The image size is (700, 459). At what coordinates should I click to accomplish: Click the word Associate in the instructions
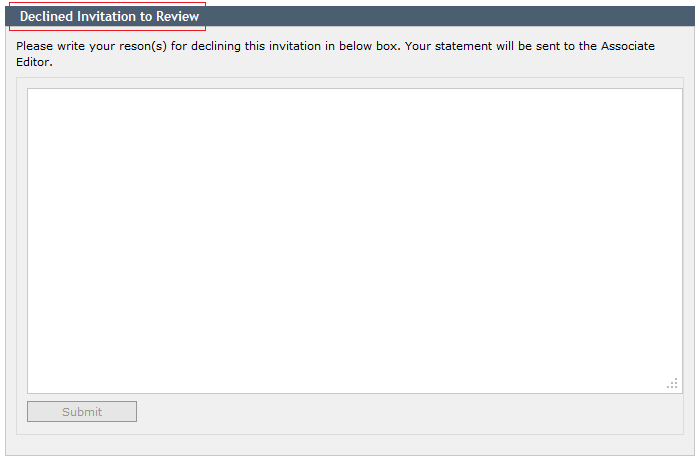pos(628,46)
